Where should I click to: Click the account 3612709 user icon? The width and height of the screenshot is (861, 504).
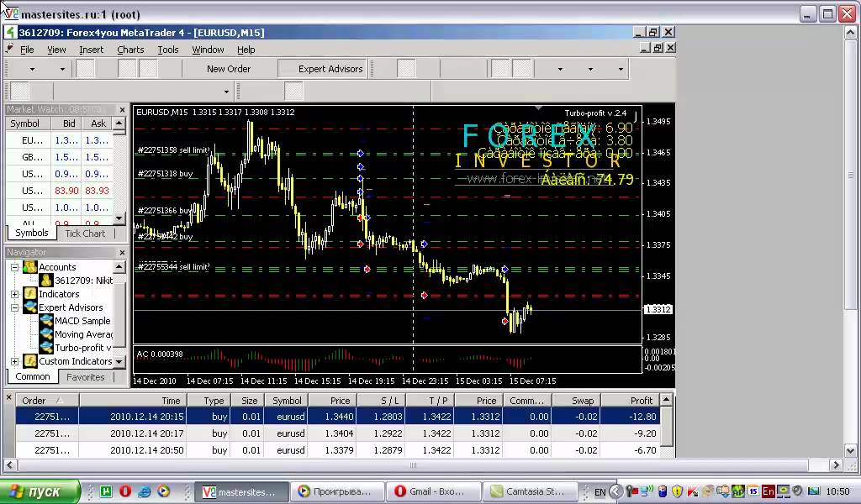point(46,281)
